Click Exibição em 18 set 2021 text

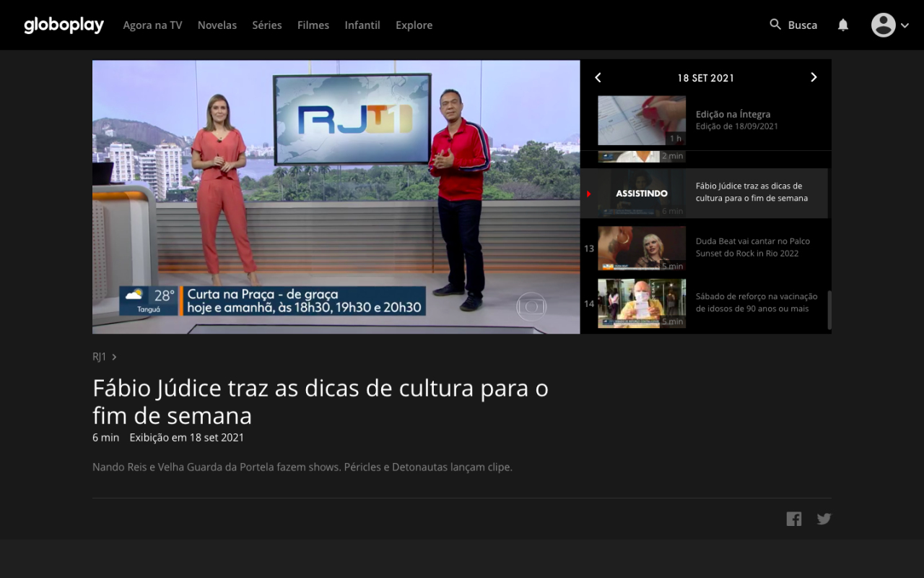tap(187, 438)
